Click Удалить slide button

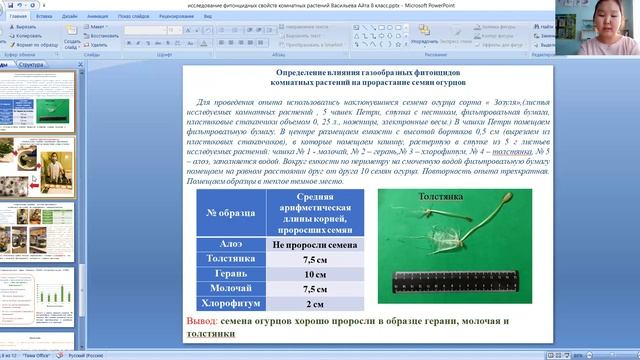click(x=96, y=45)
